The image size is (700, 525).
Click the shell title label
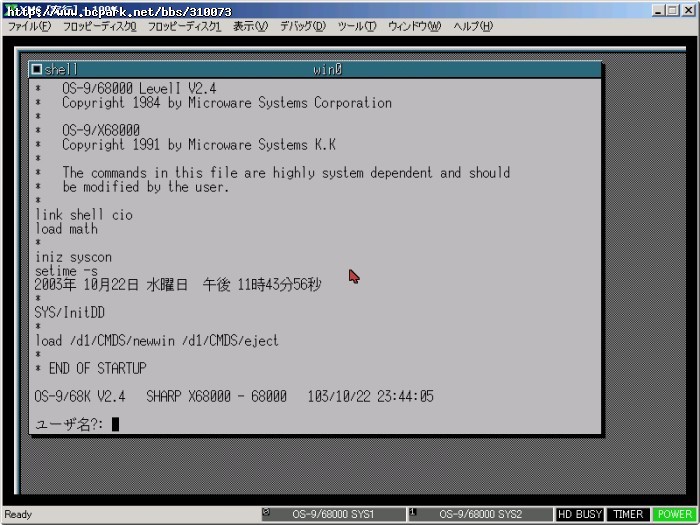(61, 69)
